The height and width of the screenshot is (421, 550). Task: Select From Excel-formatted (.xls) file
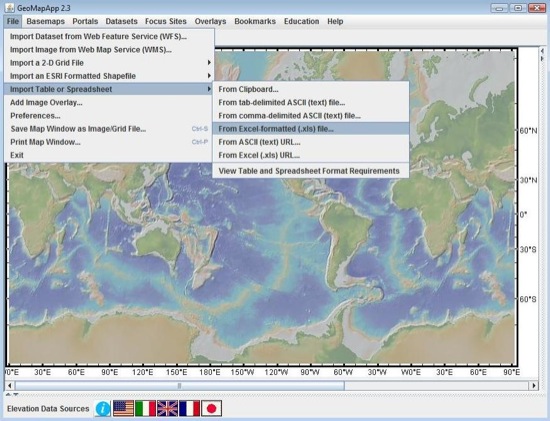pos(310,129)
